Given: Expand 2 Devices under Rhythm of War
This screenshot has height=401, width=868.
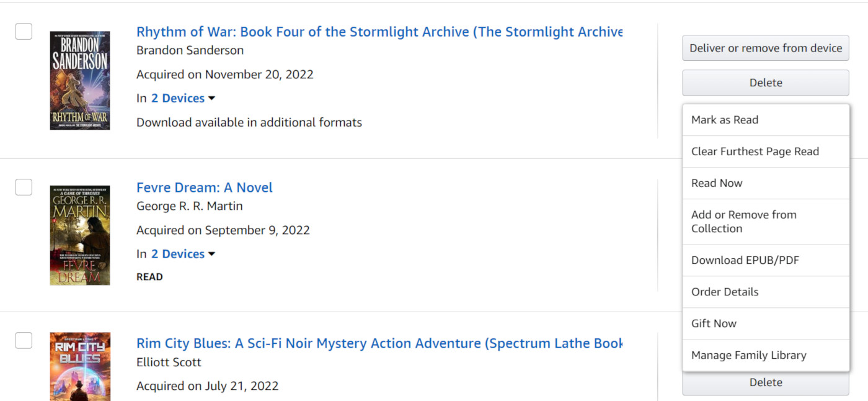Looking at the screenshot, I should [183, 98].
